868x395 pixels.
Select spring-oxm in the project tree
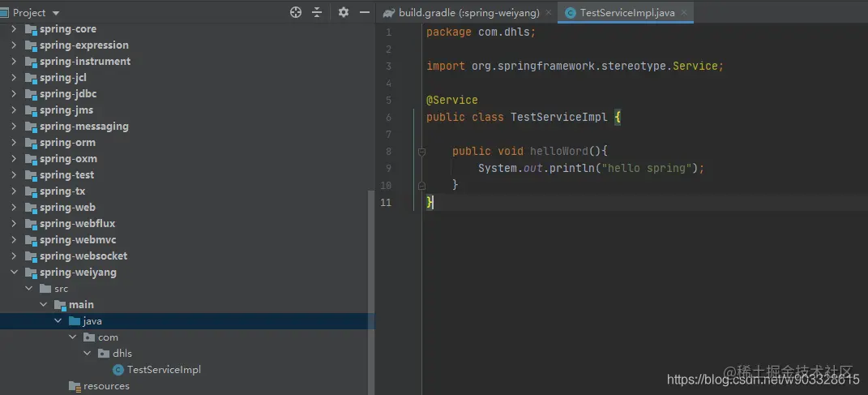(68, 158)
